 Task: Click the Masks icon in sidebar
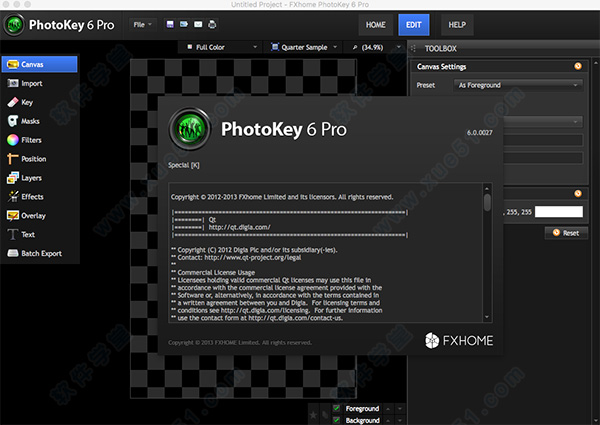coord(13,121)
